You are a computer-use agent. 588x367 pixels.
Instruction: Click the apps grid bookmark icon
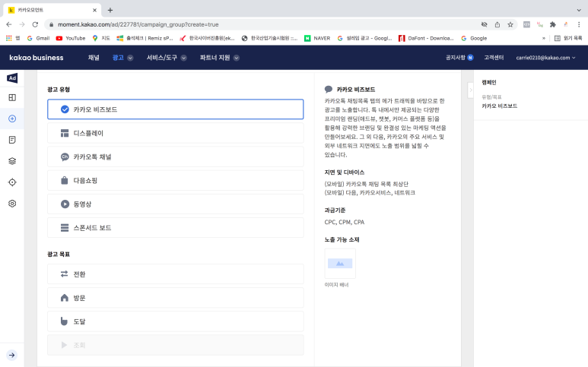pos(9,38)
